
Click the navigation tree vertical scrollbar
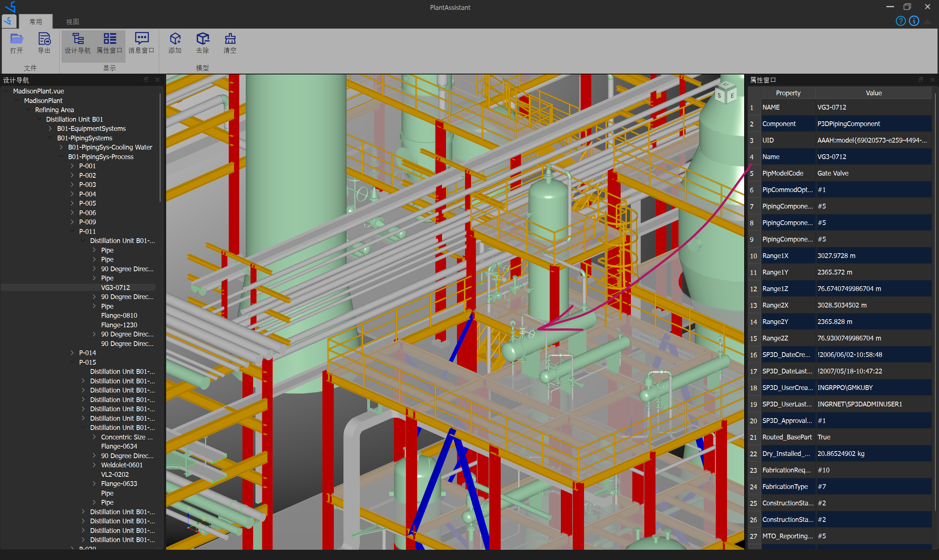[160, 147]
